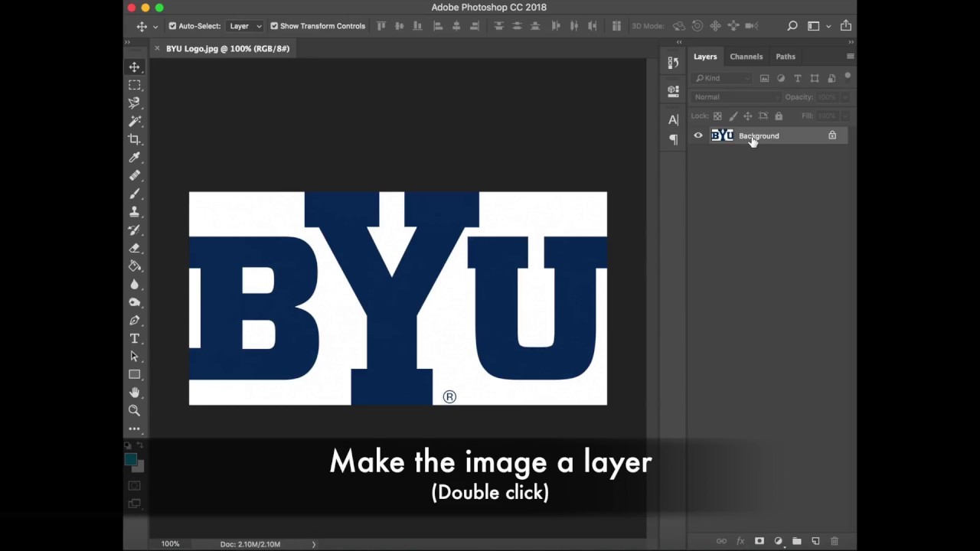The width and height of the screenshot is (980, 551).
Task: Uncheck the Auto-Select checkbox
Action: [x=172, y=26]
